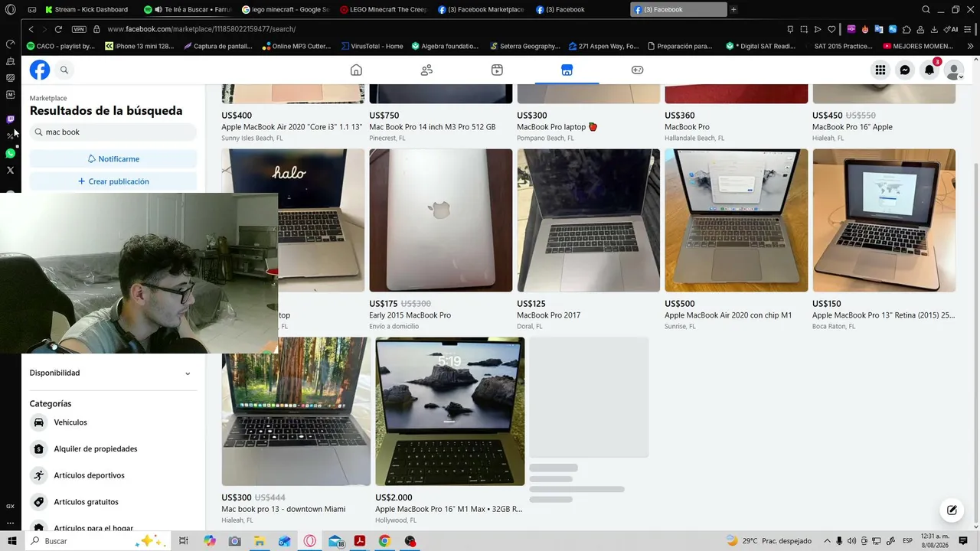The height and width of the screenshot is (551, 980).
Task: Click the Crear publicación button
Action: point(113,181)
